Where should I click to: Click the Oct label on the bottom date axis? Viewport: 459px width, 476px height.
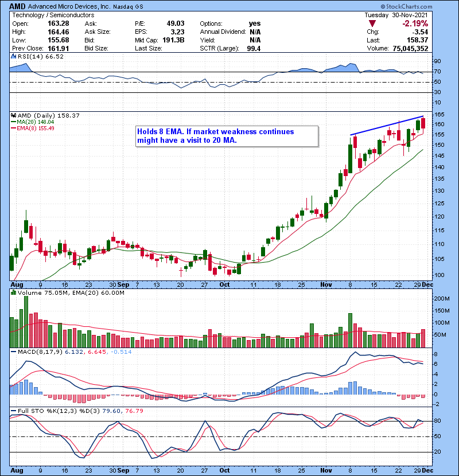(x=224, y=470)
